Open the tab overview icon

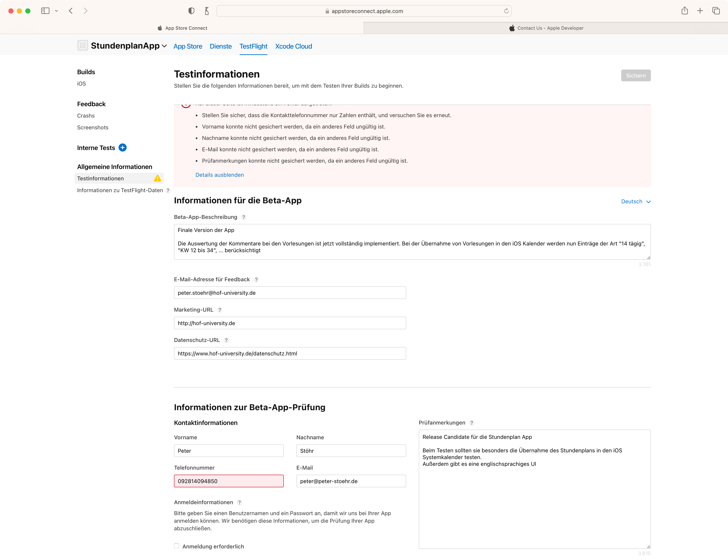(716, 11)
